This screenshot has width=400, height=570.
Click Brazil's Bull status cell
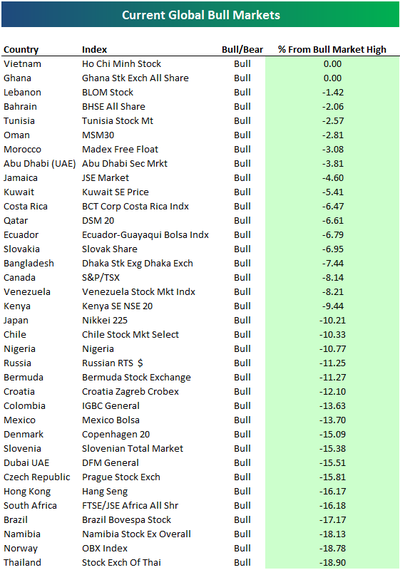242,520
